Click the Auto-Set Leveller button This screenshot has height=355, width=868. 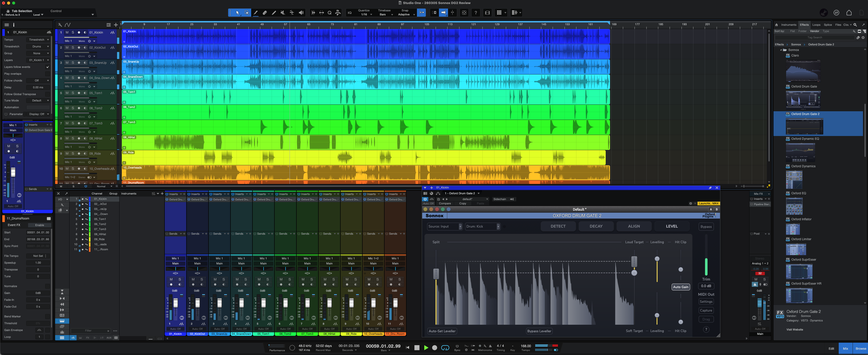point(442,331)
